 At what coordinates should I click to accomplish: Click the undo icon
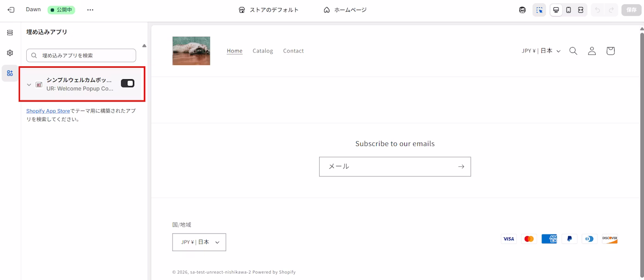point(598,9)
